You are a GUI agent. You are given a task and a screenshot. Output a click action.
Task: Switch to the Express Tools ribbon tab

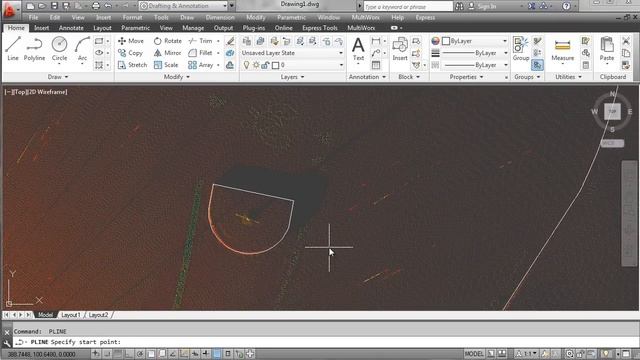320,28
